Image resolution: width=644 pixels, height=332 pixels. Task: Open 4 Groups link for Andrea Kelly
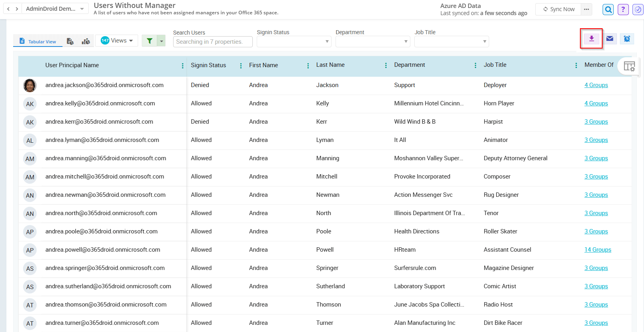coord(596,103)
